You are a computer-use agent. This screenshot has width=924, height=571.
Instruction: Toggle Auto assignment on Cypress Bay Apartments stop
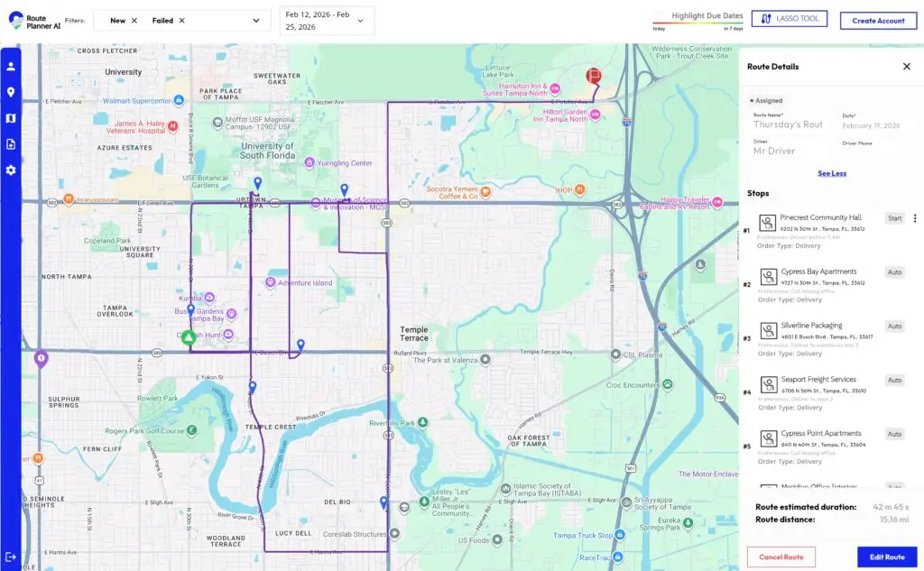tap(894, 272)
